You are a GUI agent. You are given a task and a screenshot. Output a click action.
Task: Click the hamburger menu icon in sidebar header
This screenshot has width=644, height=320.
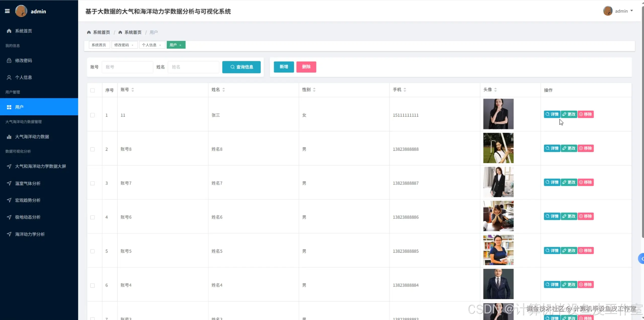(x=7, y=11)
